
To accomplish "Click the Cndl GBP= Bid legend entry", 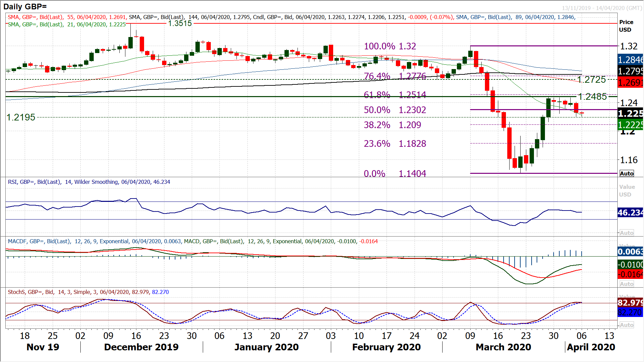I will 353,17.
